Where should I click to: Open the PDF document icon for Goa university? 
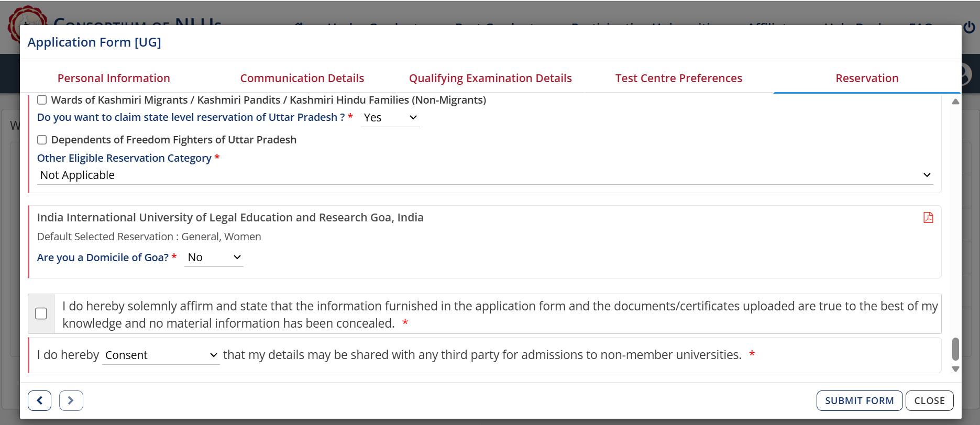coord(928,218)
